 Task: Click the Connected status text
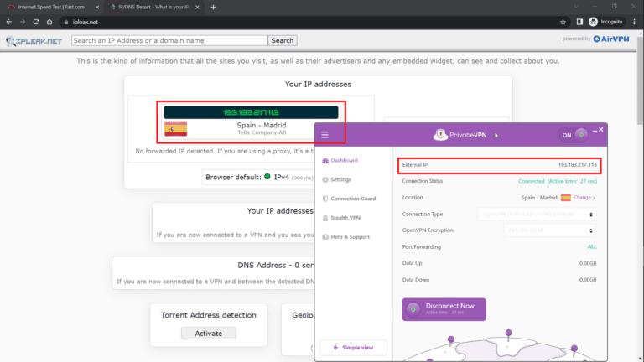pyautogui.click(x=558, y=181)
